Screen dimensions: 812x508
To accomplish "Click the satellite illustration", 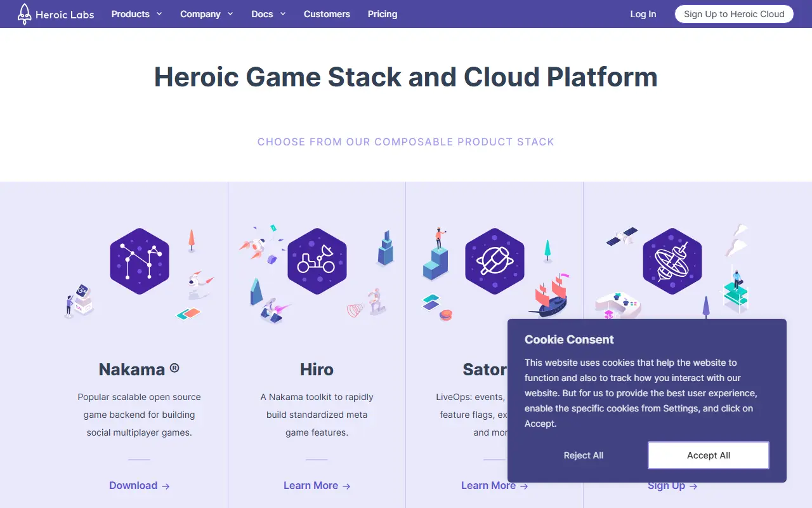I will [622, 237].
